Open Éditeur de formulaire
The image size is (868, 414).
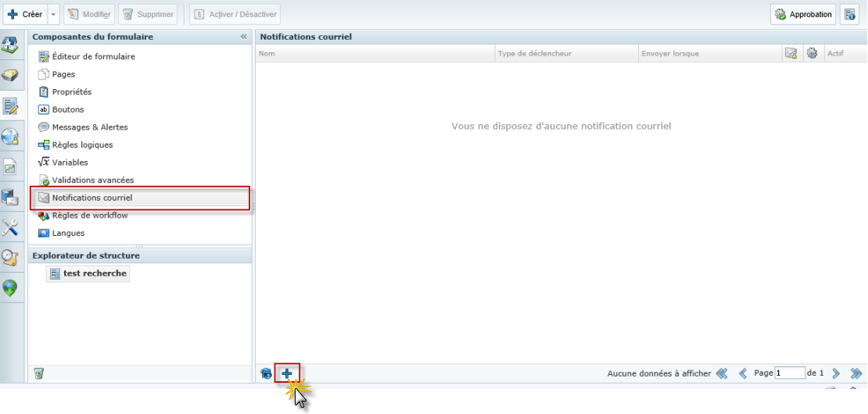[x=87, y=56]
